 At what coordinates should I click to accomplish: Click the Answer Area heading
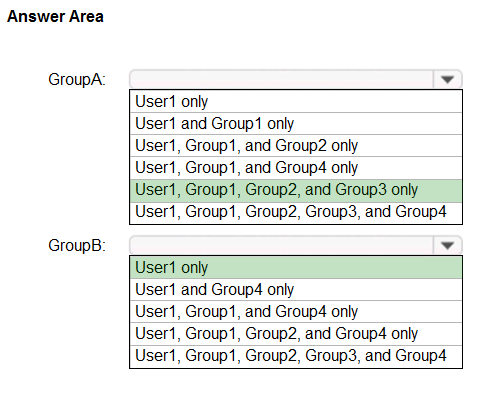[x=55, y=17]
